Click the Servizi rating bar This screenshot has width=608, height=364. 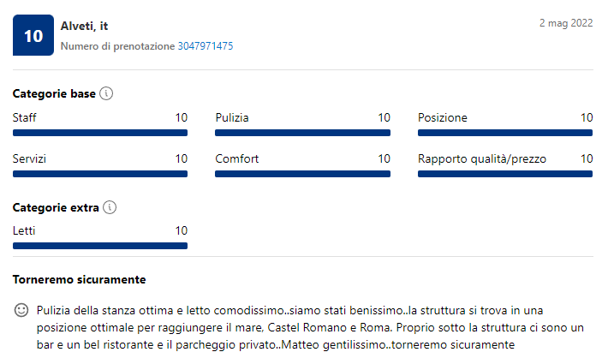pyautogui.click(x=100, y=174)
